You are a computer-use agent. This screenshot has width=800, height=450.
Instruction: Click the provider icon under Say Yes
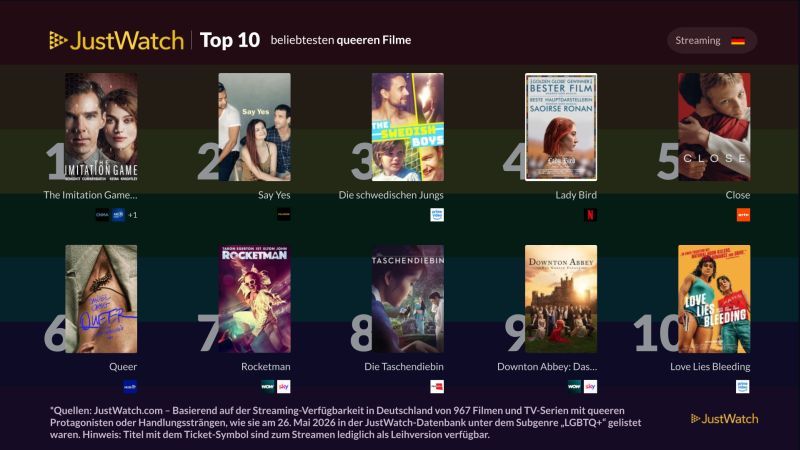(x=284, y=215)
